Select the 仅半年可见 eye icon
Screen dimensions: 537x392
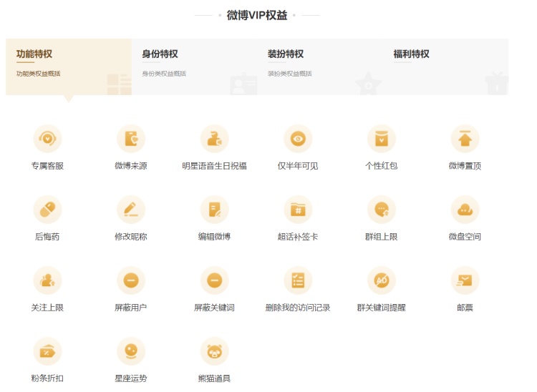pyautogui.click(x=298, y=139)
